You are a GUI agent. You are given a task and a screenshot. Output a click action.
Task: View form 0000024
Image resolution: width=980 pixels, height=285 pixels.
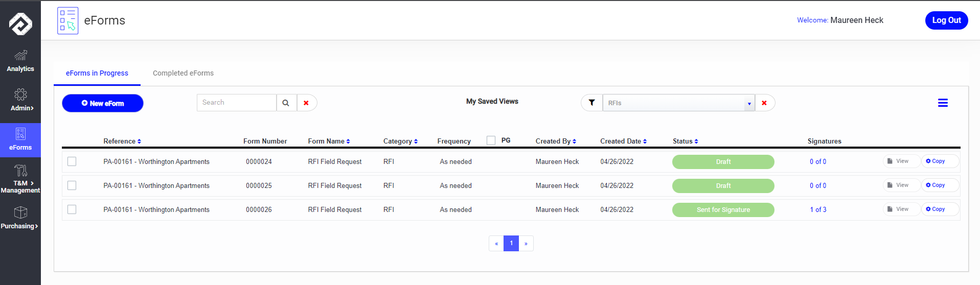point(902,161)
